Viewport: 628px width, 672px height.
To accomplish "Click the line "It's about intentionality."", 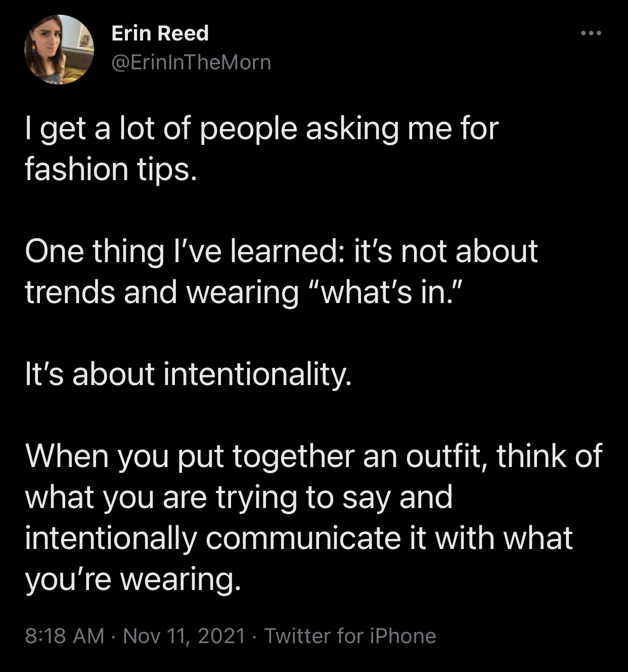I will tap(188, 374).
